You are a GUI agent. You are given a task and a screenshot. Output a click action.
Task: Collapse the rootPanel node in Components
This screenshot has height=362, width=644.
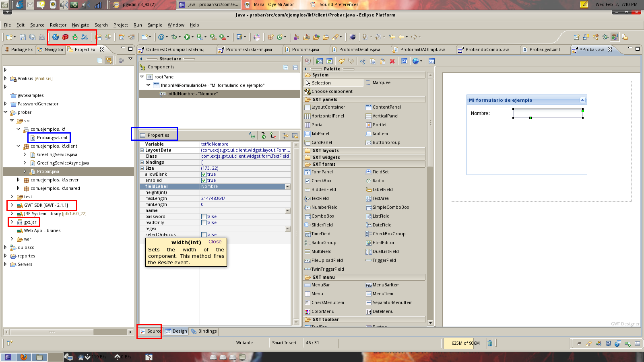click(x=142, y=76)
